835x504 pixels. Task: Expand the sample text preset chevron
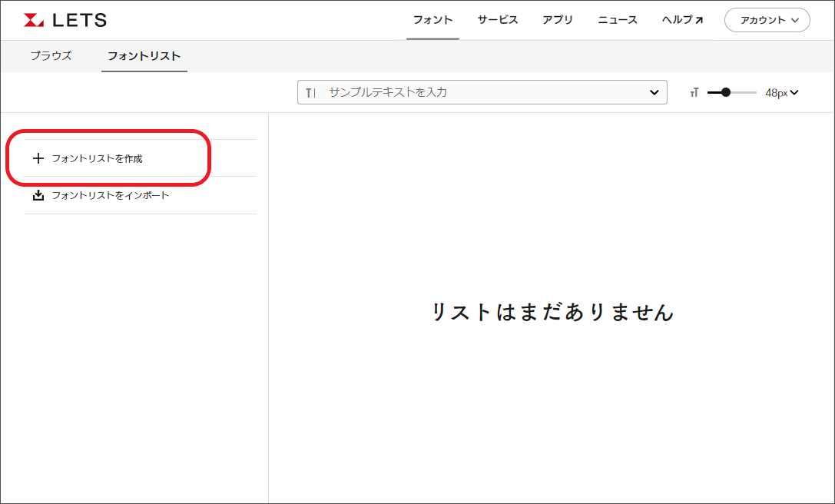(654, 92)
